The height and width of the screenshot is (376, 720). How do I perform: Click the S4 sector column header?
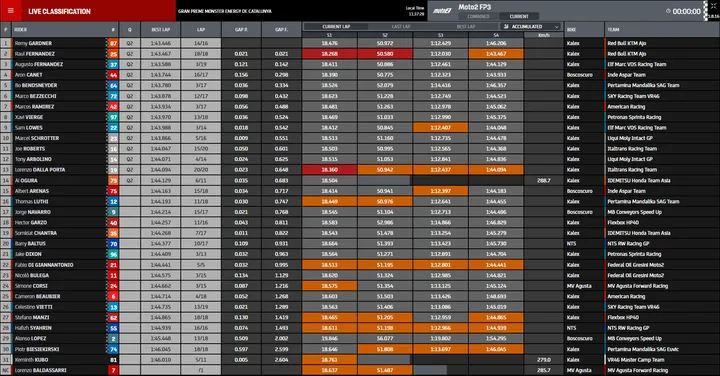496,35
